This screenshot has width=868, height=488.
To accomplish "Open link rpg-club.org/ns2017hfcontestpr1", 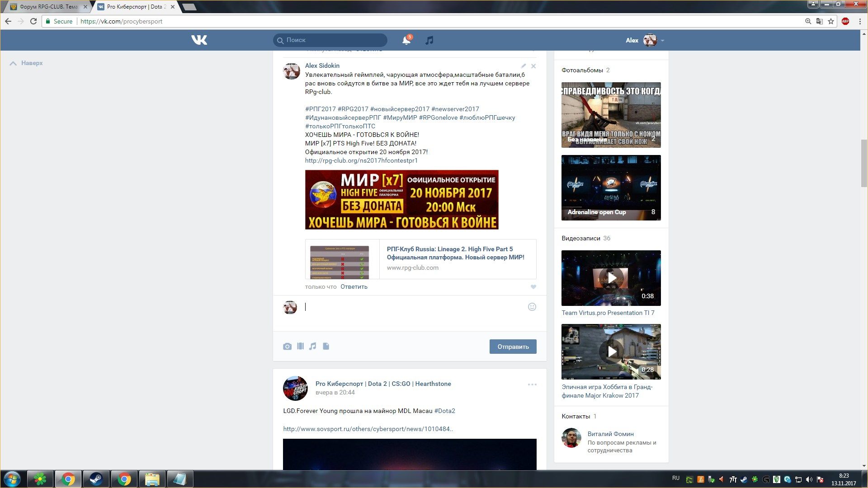I will (x=361, y=160).
